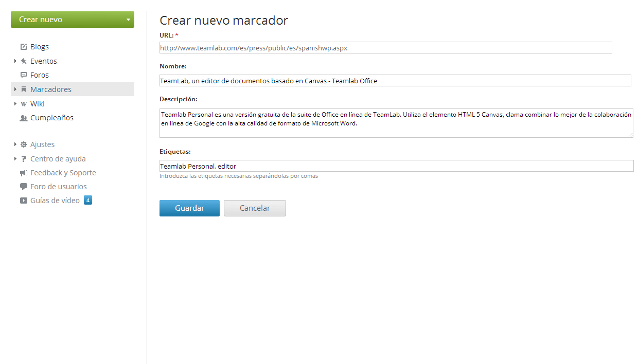The image size is (638, 364).
Task: Click the Eventos pin icon
Action: tap(24, 61)
